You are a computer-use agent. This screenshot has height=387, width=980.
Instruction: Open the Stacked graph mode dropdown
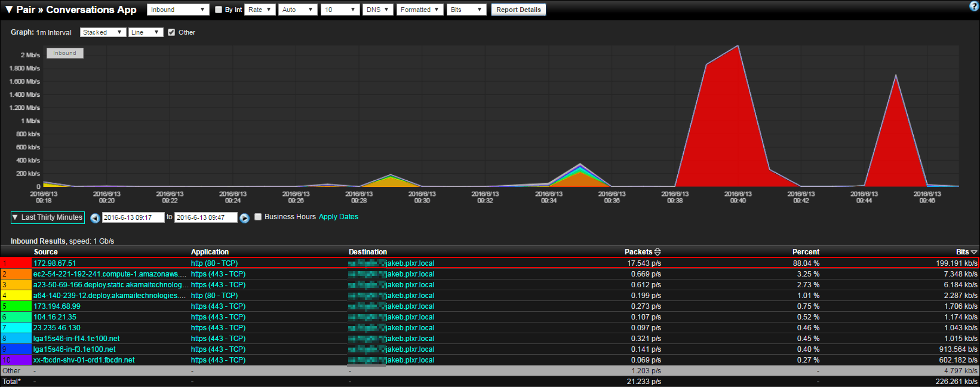coord(103,32)
